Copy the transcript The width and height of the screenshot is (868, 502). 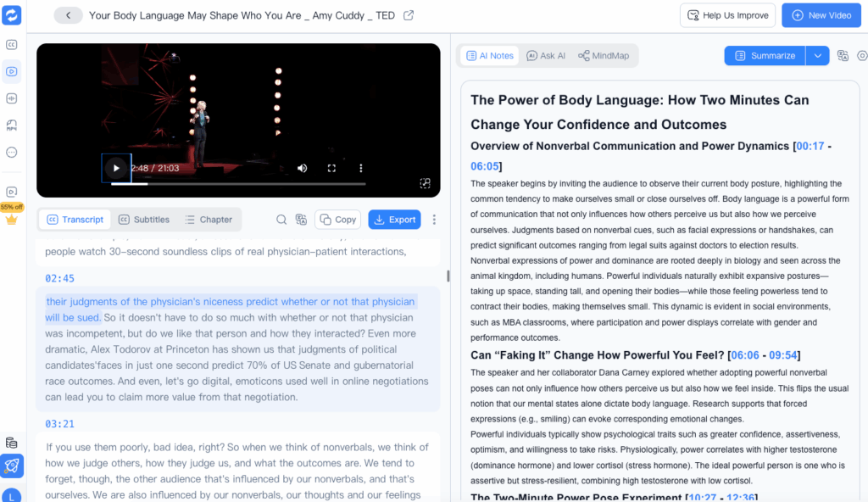(337, 220)
